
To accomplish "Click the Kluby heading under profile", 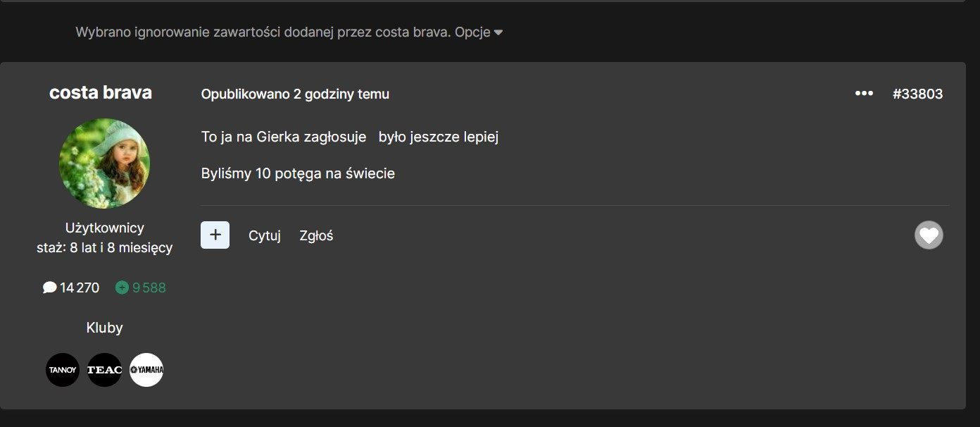I will (x=104, y=328).
